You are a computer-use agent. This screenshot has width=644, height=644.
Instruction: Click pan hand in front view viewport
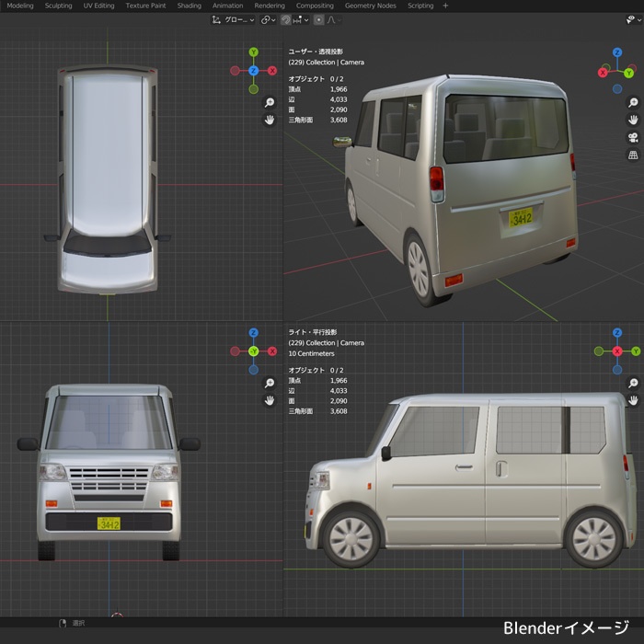270,400
